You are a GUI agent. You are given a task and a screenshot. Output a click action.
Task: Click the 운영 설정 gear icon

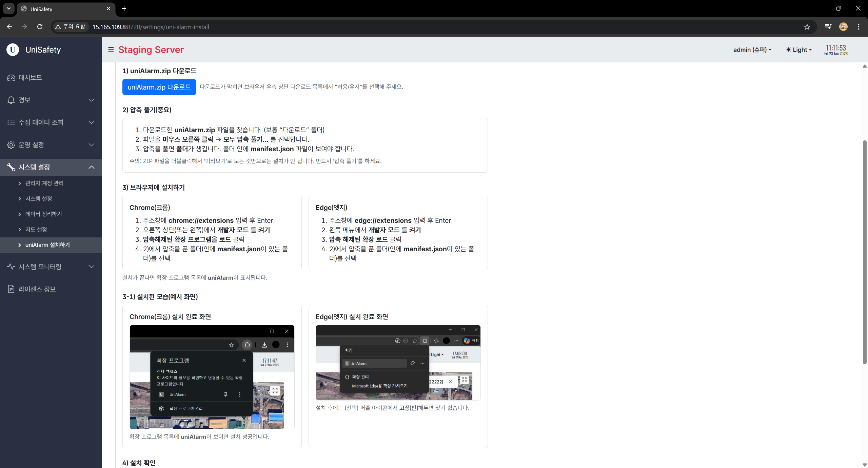(11, 145)
